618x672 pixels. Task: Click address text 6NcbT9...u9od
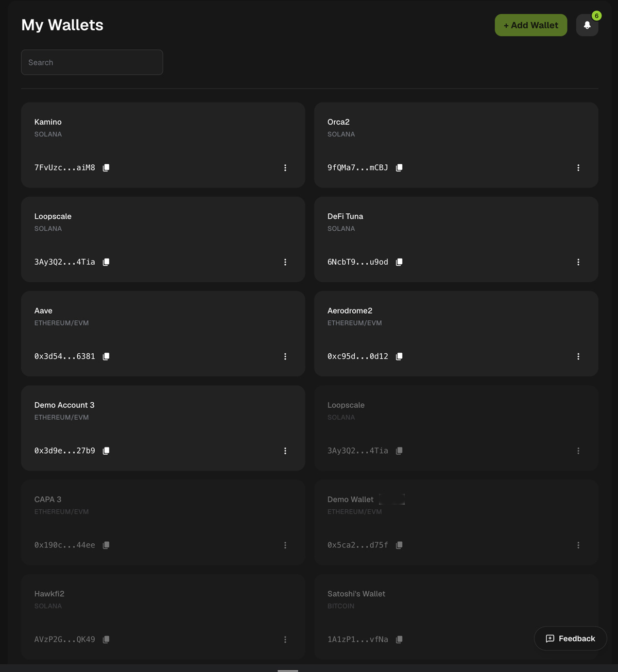coord(358,262)
